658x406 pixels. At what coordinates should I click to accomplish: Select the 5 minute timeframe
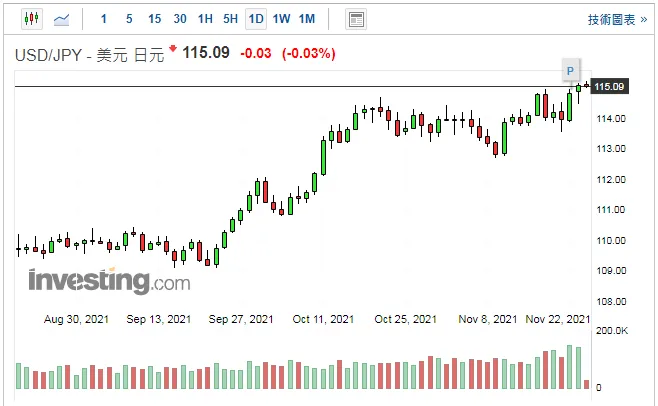(x=129, y=19)
